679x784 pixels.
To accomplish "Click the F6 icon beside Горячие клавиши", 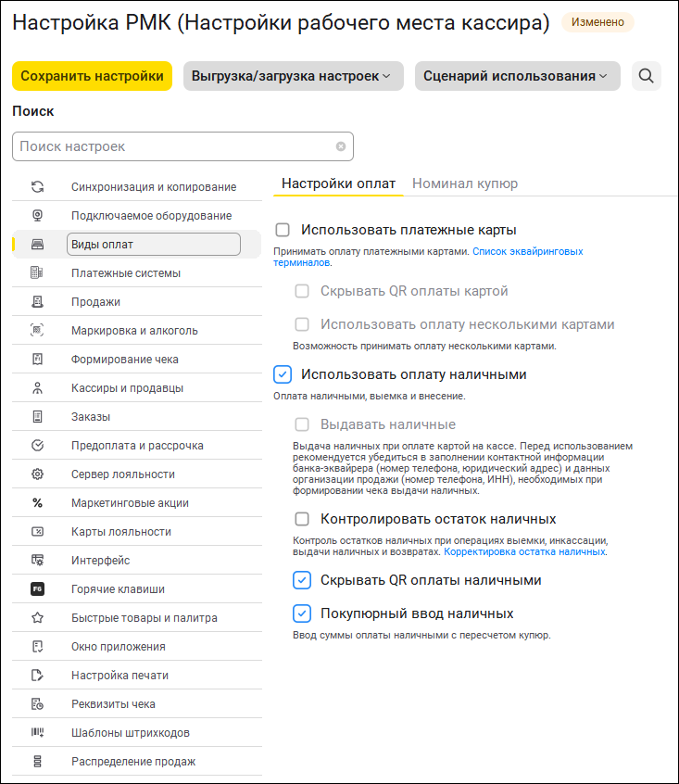I will [x=38, y=589].
